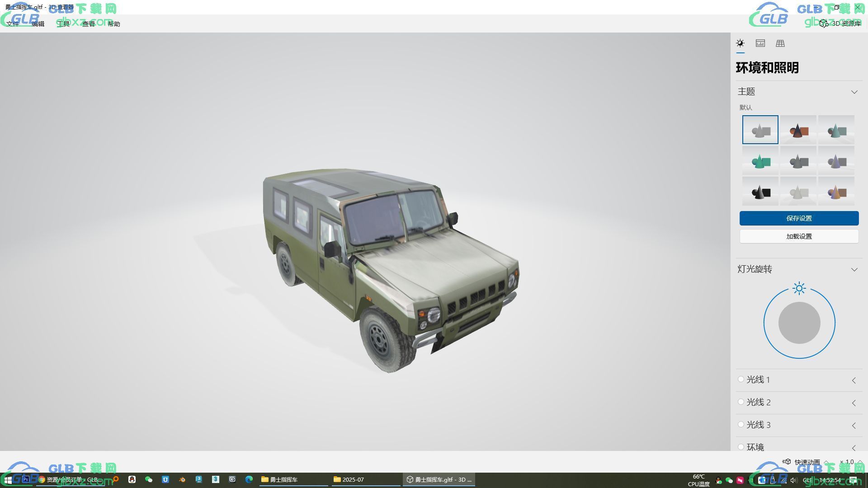Open the 帮助 help menu
868x488 pixels.
coord(114,24)
